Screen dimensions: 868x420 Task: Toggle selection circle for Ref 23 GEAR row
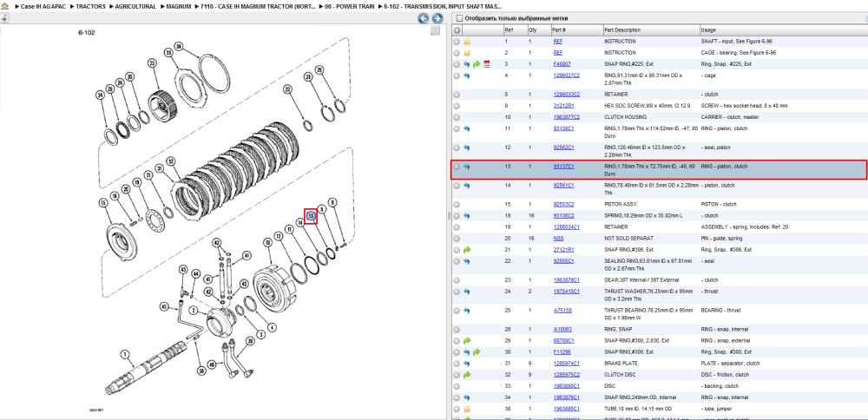(457, 280)
